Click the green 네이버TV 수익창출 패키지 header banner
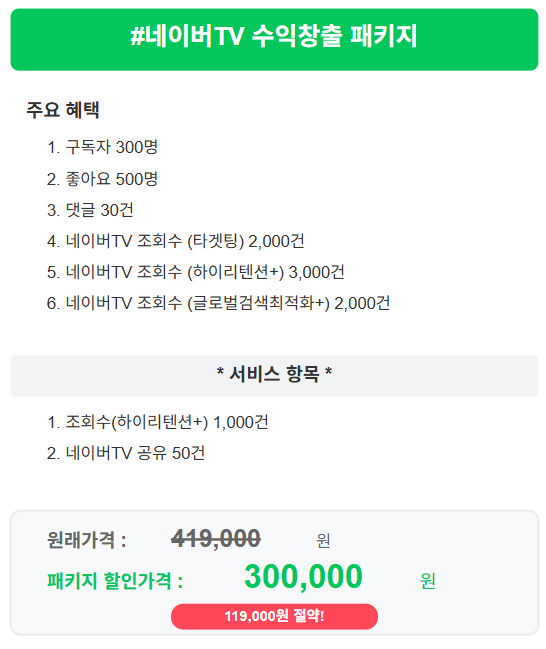The width and height of the screenshot is (546, 649). click(274, 40)
